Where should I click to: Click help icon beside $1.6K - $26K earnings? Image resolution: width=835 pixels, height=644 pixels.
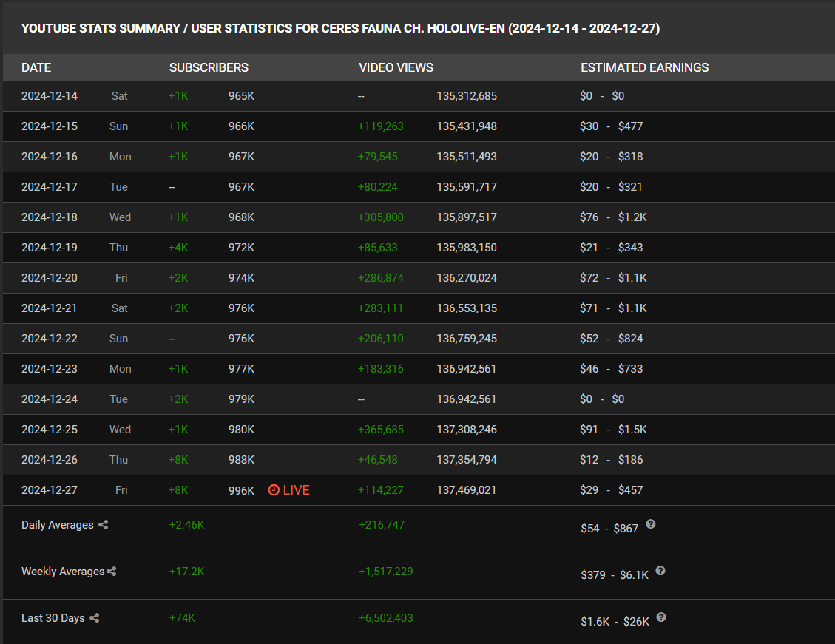pyautogui.click(x=661, y=617)
